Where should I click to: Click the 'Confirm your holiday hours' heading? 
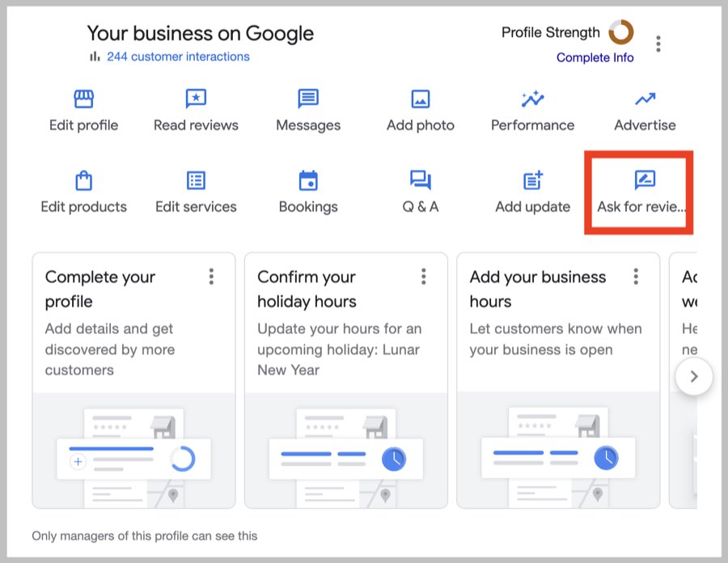[307, 289]
